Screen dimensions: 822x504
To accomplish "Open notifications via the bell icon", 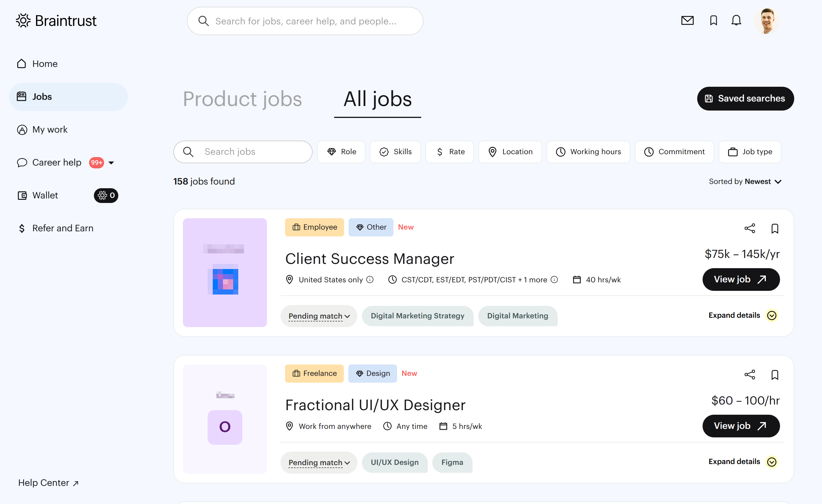I will pyautogui.click(x=736, y=21).
